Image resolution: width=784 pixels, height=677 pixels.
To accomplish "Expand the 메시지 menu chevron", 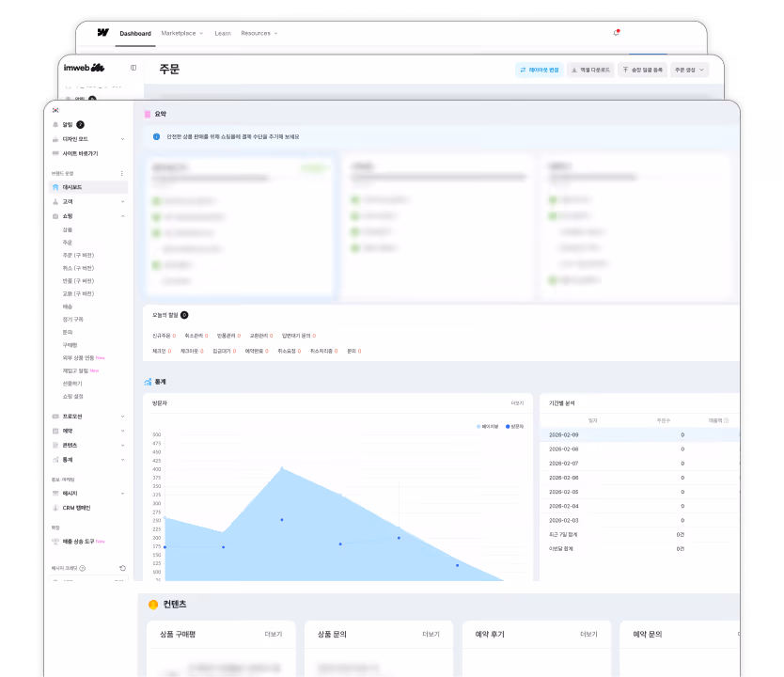I will pyautogui.click(x=122, y=493).
